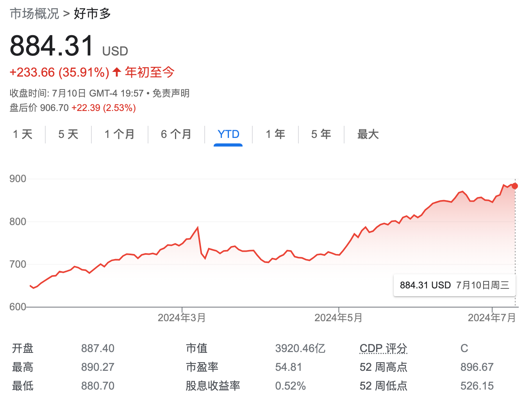Open the 1 个月 price chart view

pos(119,134)
